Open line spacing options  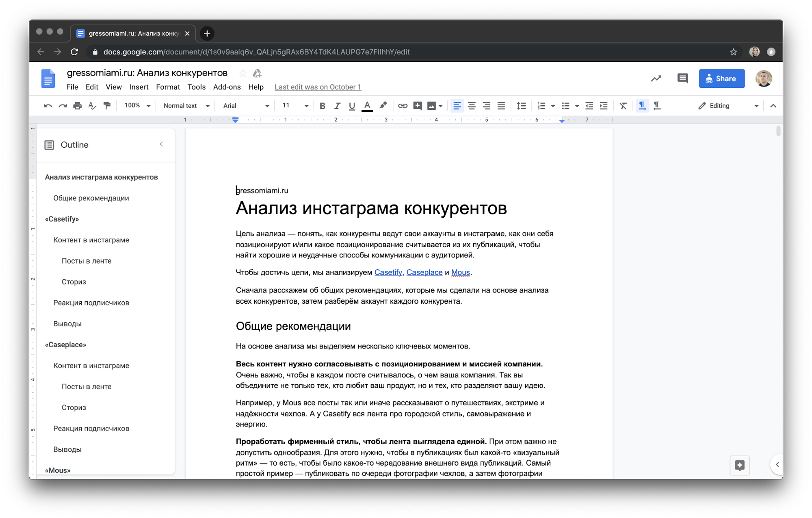pos(521,106)
